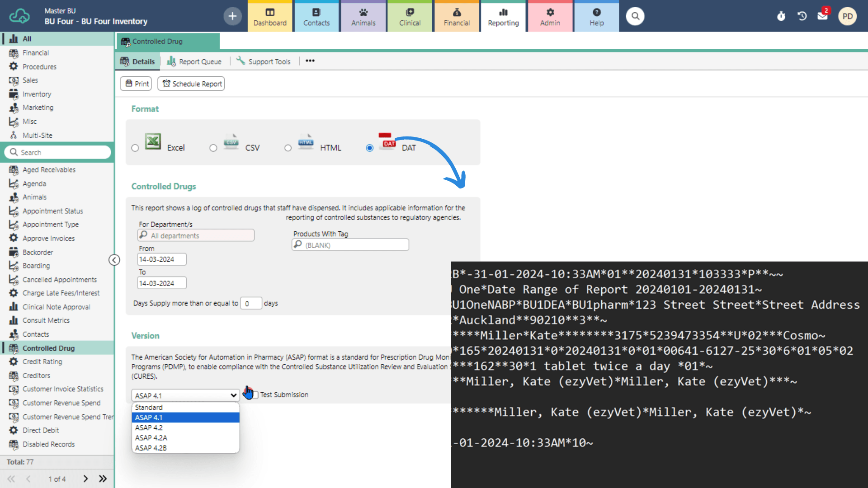
Task: Open the mail notifications icon
Action: click(822, 16)
